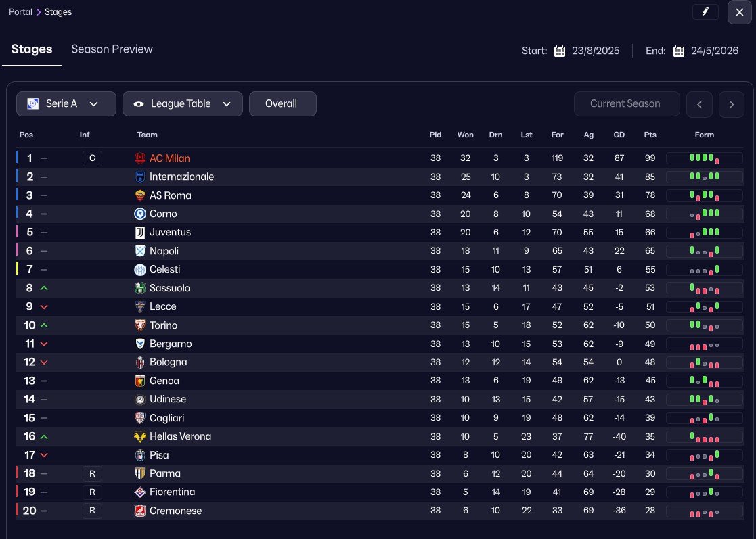Open the Overall filter selector
This screenshot has width=756, height=539.
point(282,104)
